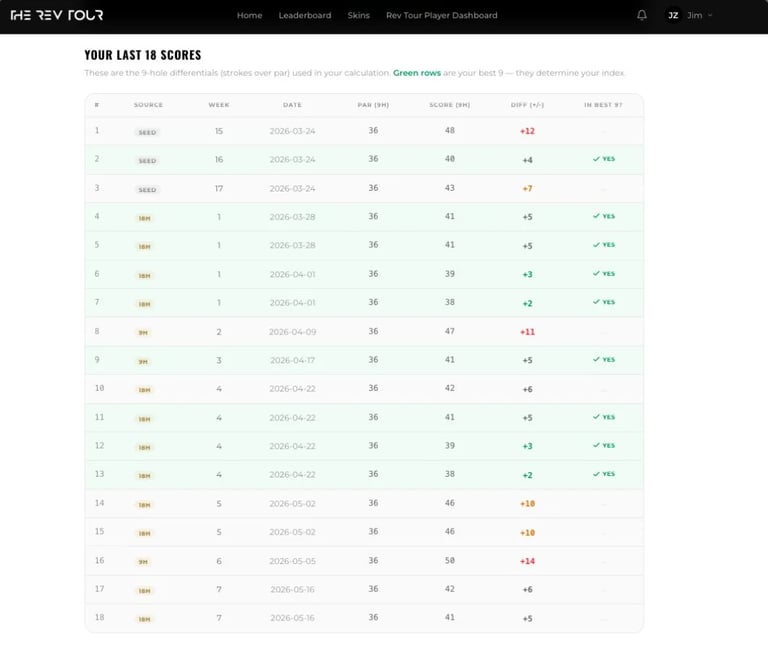
Task: Click the +10 diff in row 14
Action: point(528,504)
